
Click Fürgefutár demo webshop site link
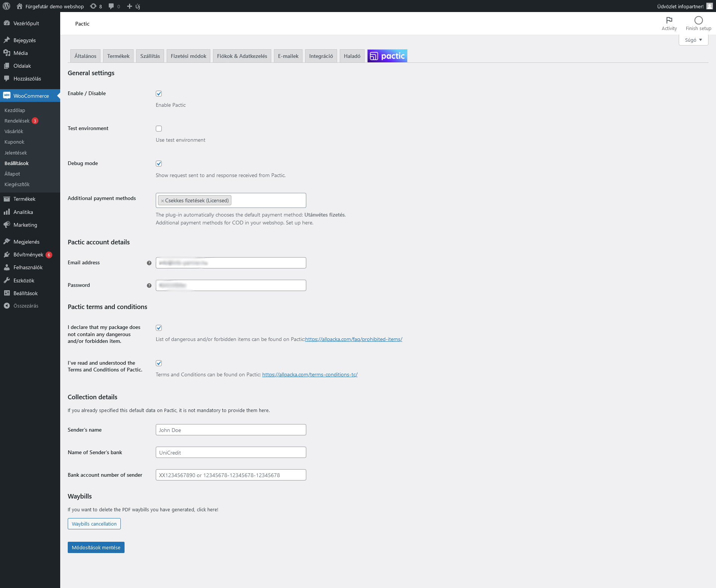[x=55, y=6]
